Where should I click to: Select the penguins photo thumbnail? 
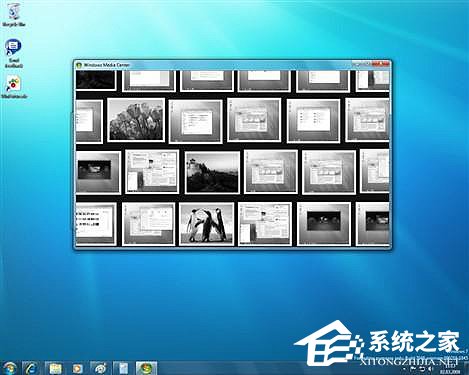pyautogui.click(x=206, y=224)
